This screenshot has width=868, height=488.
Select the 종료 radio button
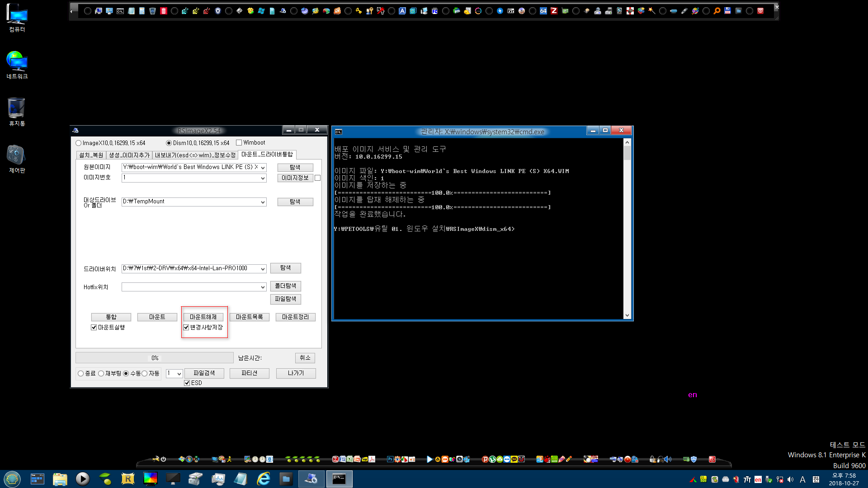80,374
